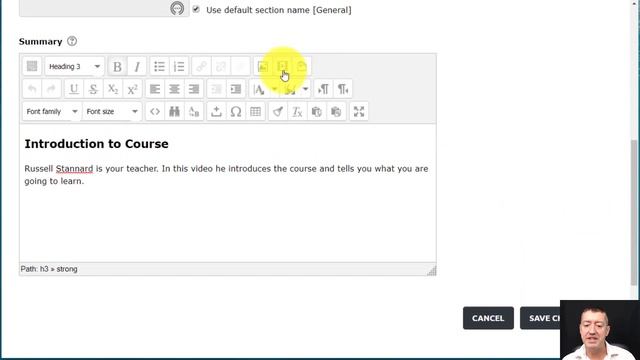Click the unlink broken chain icon
The height and width of the screenshot is (360, 640).
(221, 66)
